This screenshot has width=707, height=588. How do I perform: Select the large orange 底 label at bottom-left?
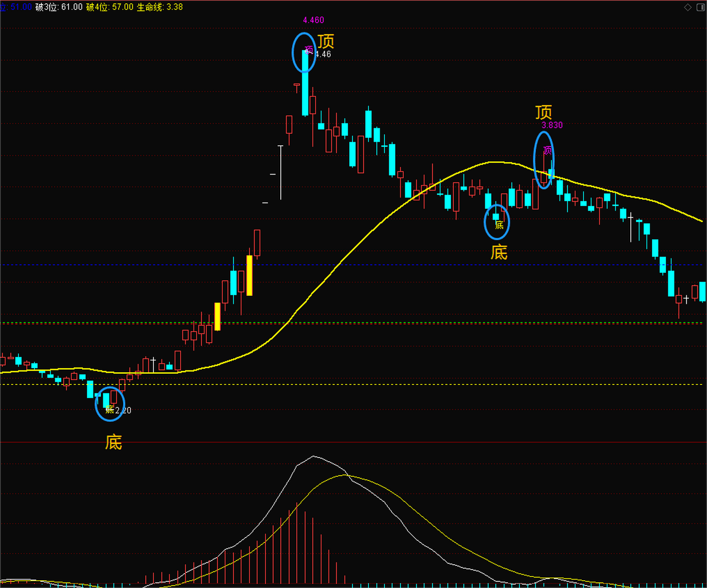click(x=113, y=442)
